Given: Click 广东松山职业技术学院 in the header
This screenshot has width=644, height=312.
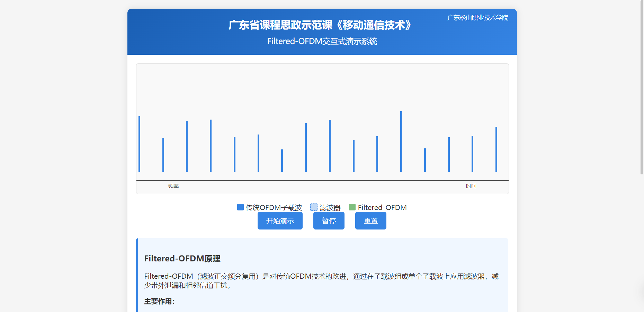Looking at the screenshot, I should 477,18.
